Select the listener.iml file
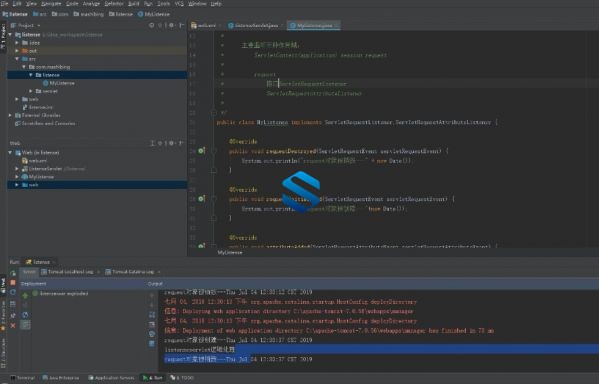 (x=37, y=107)
